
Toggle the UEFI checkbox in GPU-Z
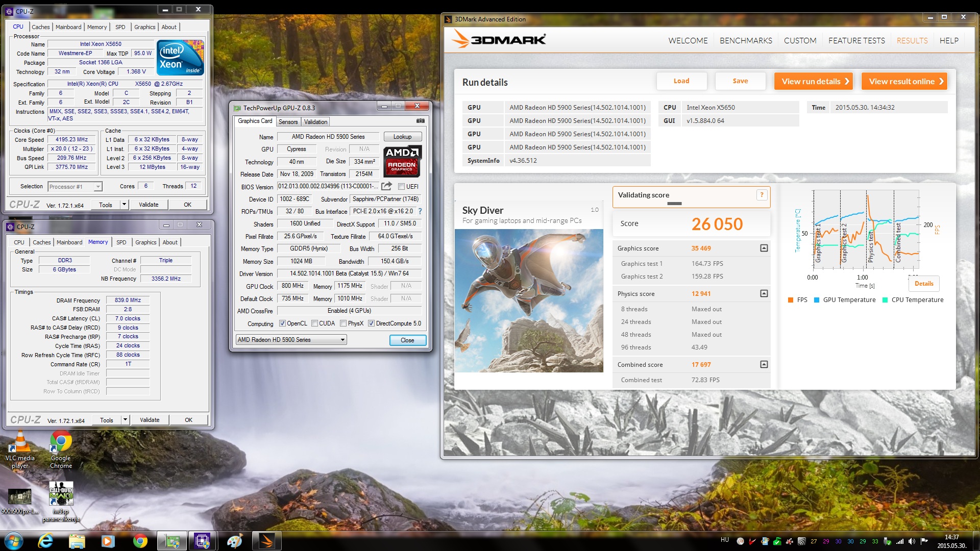[x=402, y=187]
